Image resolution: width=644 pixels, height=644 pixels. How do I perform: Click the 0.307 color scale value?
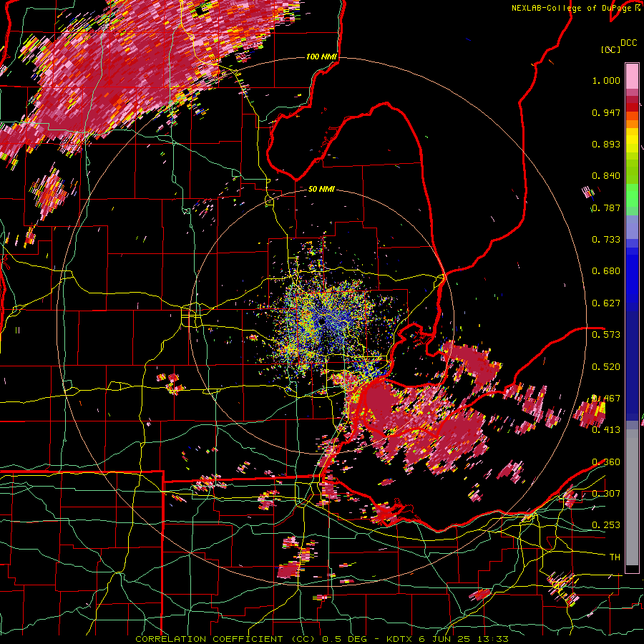click(606, 494)
